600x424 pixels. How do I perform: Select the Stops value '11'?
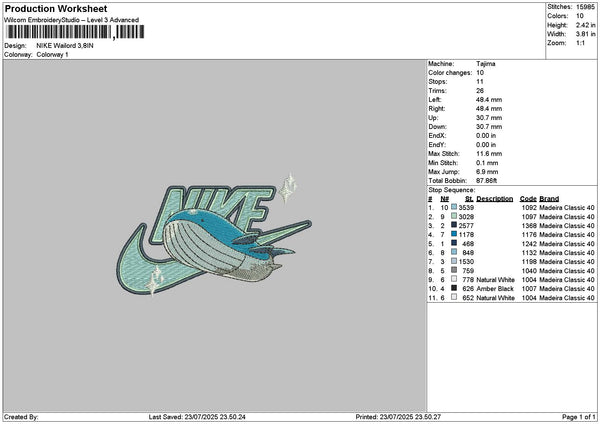tap(480, 82)
